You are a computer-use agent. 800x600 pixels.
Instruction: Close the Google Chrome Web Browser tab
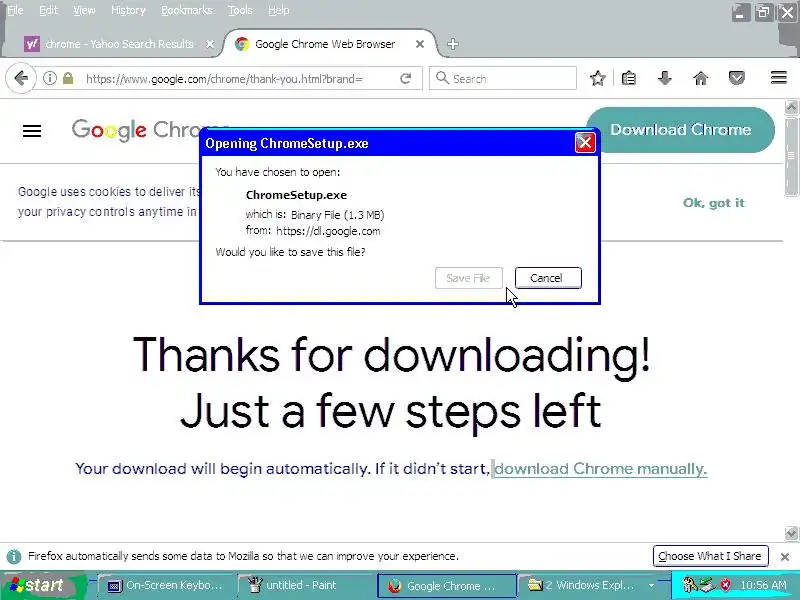pos(420,44)
